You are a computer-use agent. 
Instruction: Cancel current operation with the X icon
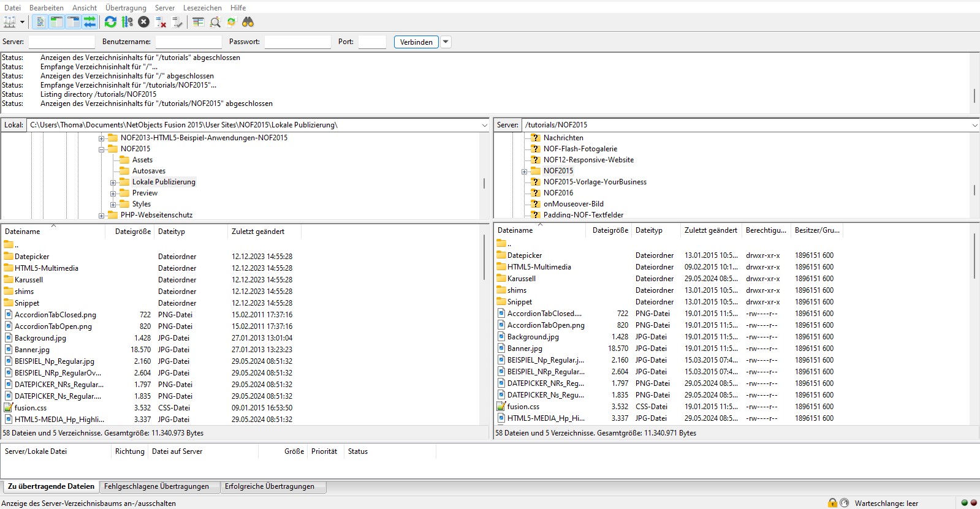pos(143,22)
